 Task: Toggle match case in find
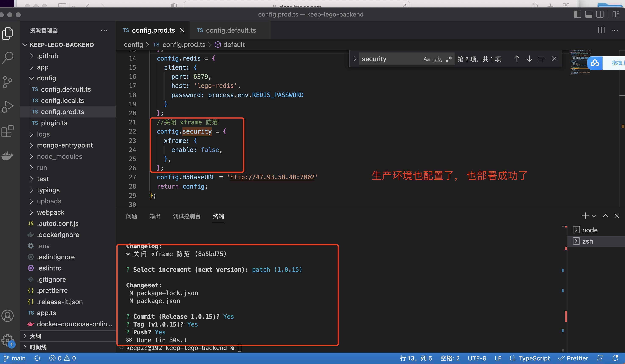click(426, 59)
